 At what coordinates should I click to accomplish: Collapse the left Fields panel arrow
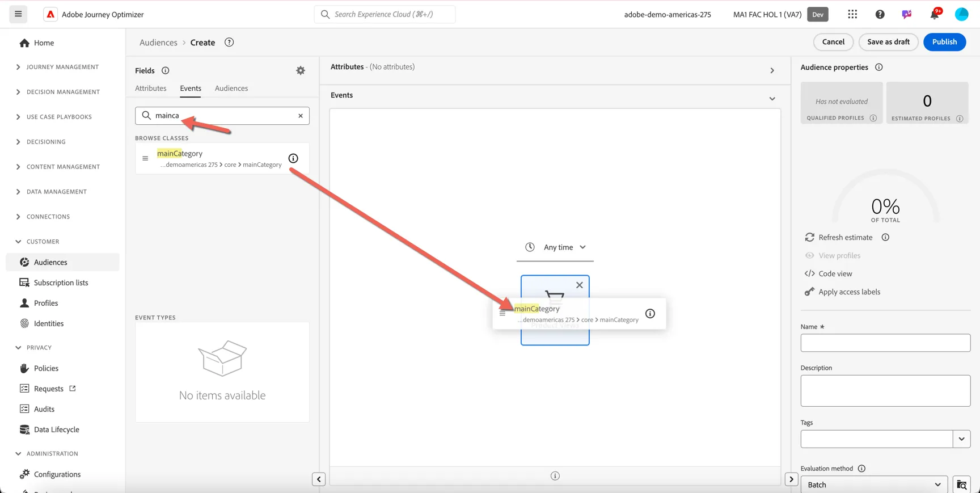point(319,479)
